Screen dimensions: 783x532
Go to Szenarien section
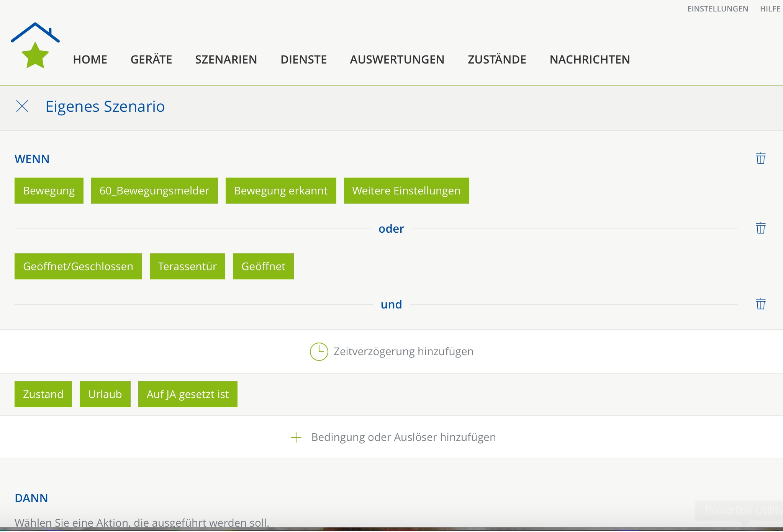(x=226, y=59)
